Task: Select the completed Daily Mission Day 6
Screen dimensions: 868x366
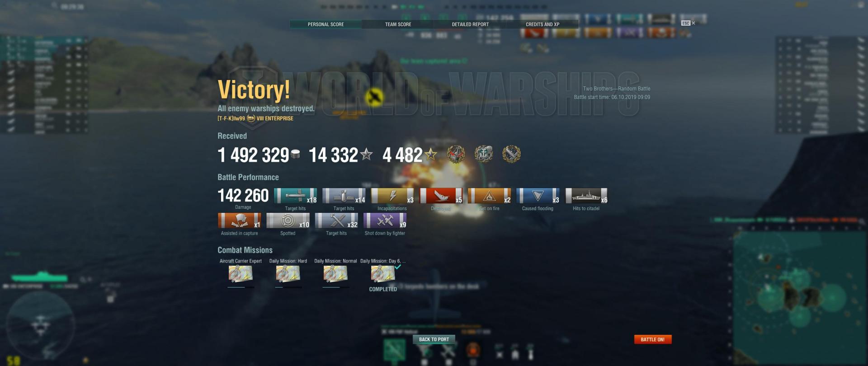Action: point(383,274)
